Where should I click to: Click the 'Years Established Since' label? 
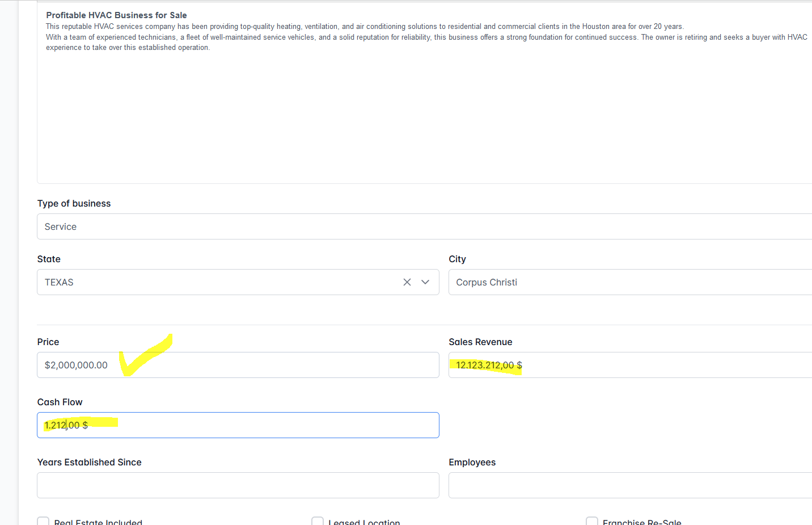click(89, 462)
